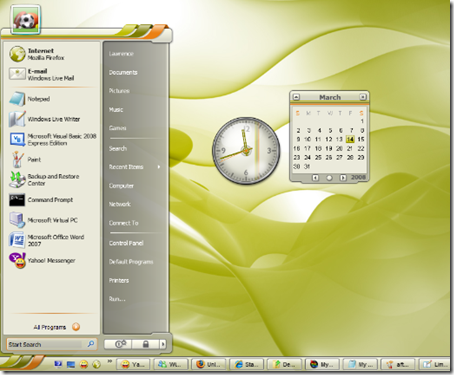Viewport: 454px width, 375px height.
Task: Open Pictures from the Start menu
Action: (119, 91)
